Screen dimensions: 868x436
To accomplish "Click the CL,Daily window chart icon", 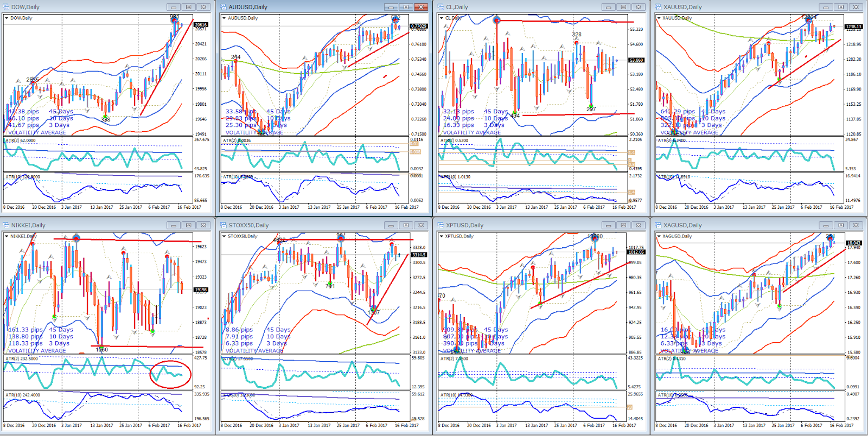I will (x=441, y=7).
